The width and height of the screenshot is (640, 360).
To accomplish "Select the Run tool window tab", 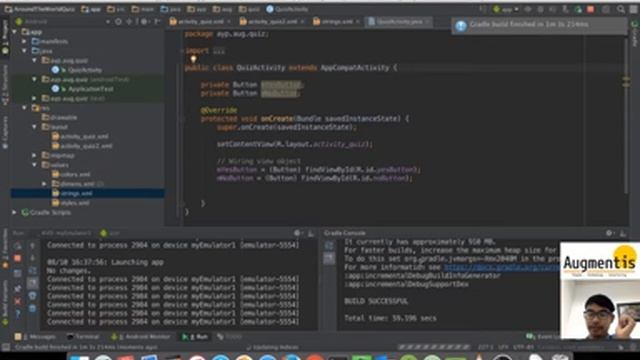I will pos(195,337).
